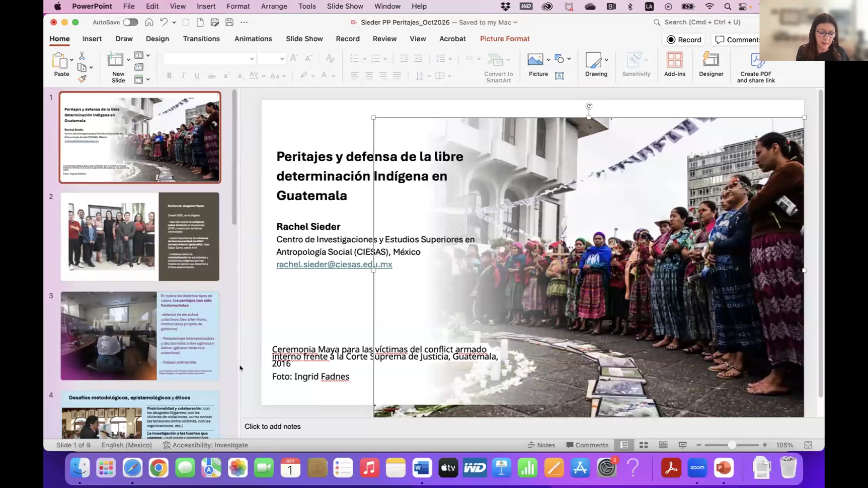Viewport: 868px width, 488px height.
Task: Toggle the Comments pane in status bar
Action: pos(587,445)
